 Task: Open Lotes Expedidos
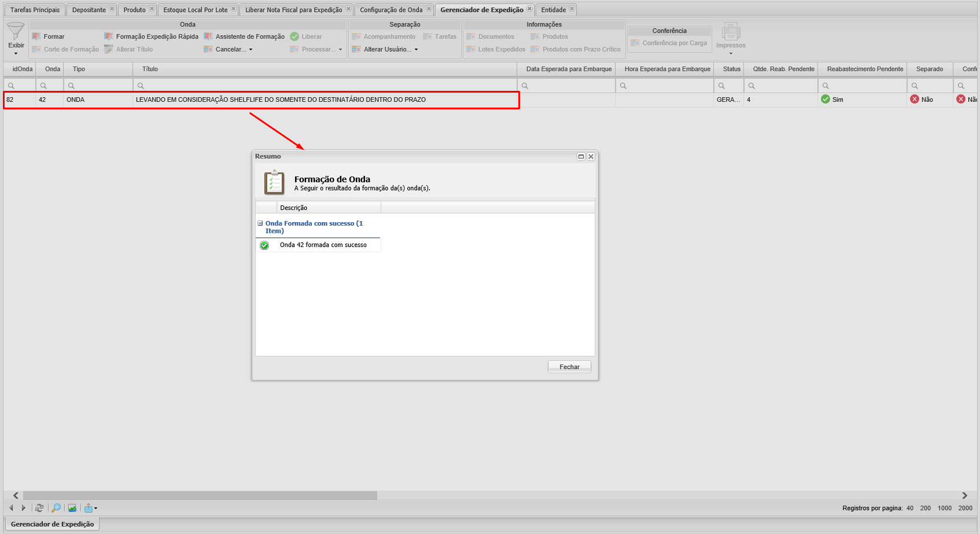click(496, 49)
